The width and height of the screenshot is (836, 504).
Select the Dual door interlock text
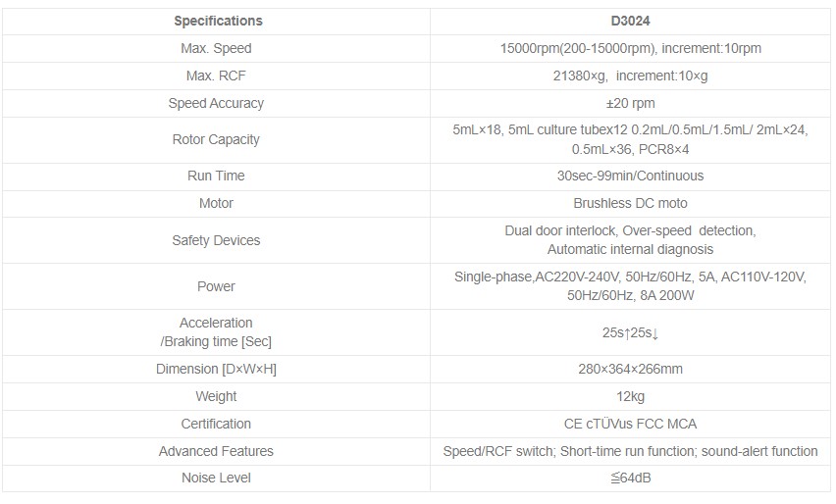[559, 230]
